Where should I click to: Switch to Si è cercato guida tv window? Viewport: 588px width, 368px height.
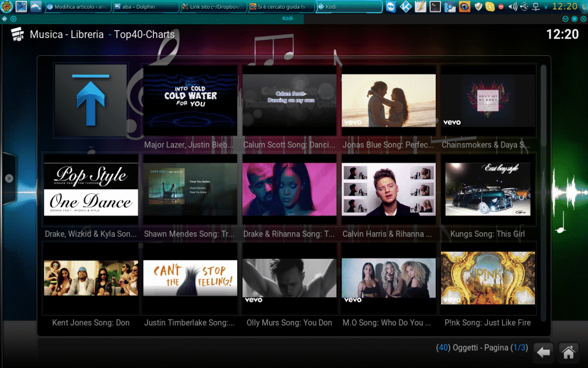281,7
